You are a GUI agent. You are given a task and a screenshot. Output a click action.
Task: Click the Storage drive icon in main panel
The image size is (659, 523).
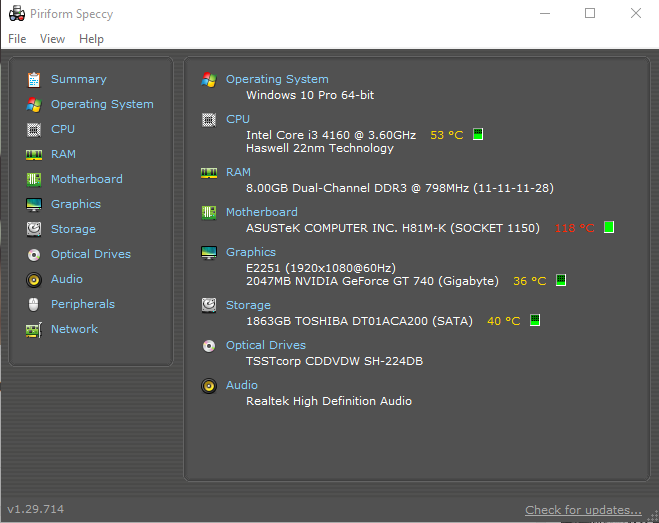click(x=209, y=306)
